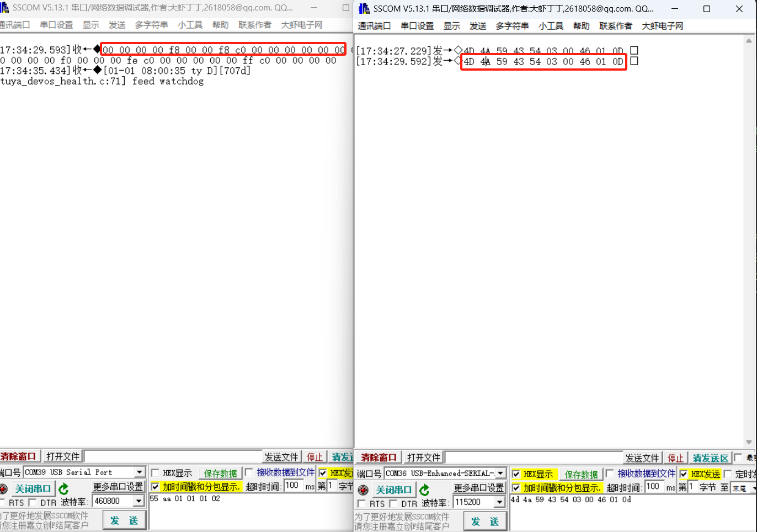This screenshot has width=757, height=532.
Task: Toggle 接收数据到文件 checkbox in the COM36 window
Action: point(610,474)
